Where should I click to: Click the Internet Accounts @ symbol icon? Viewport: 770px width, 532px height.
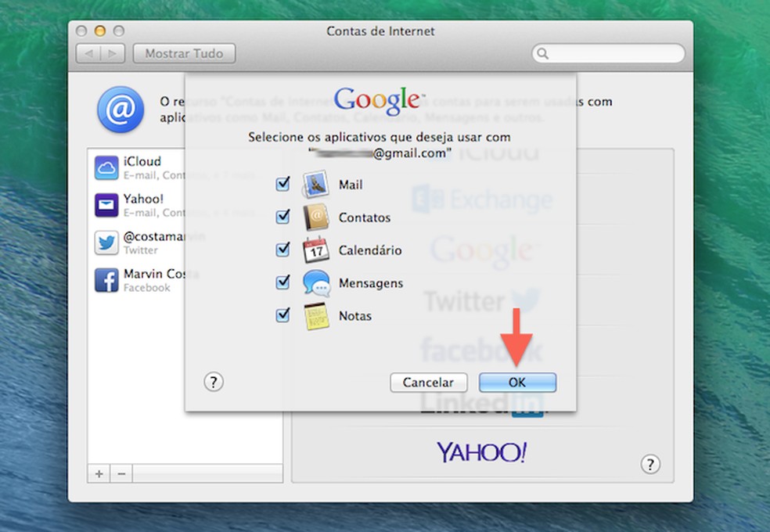(x=120, y=110)
